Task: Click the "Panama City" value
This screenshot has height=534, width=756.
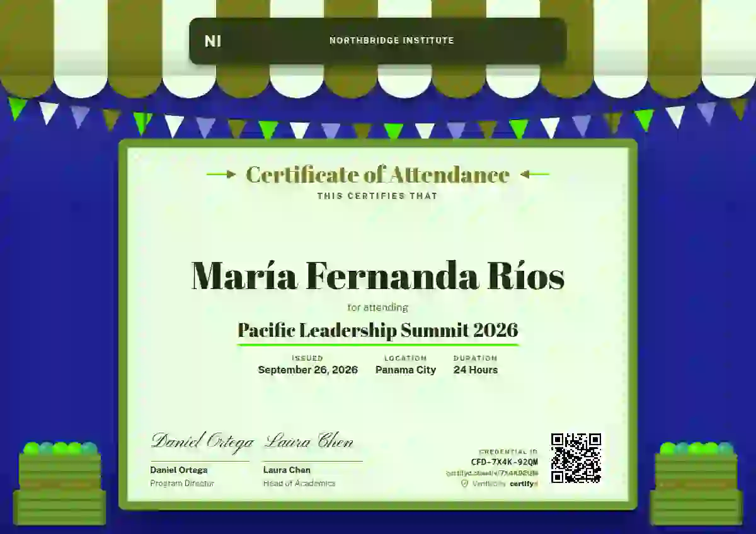Action: click(x=406, y=370)
